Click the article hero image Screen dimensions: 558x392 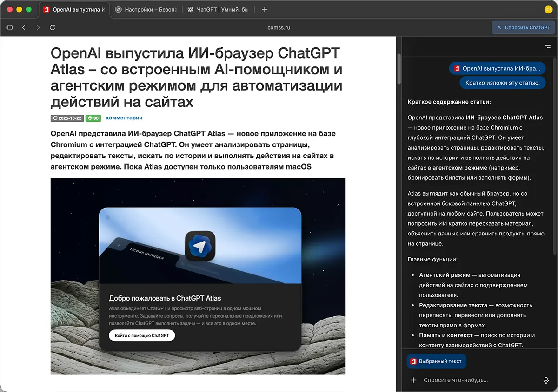(x=198, y=276)
